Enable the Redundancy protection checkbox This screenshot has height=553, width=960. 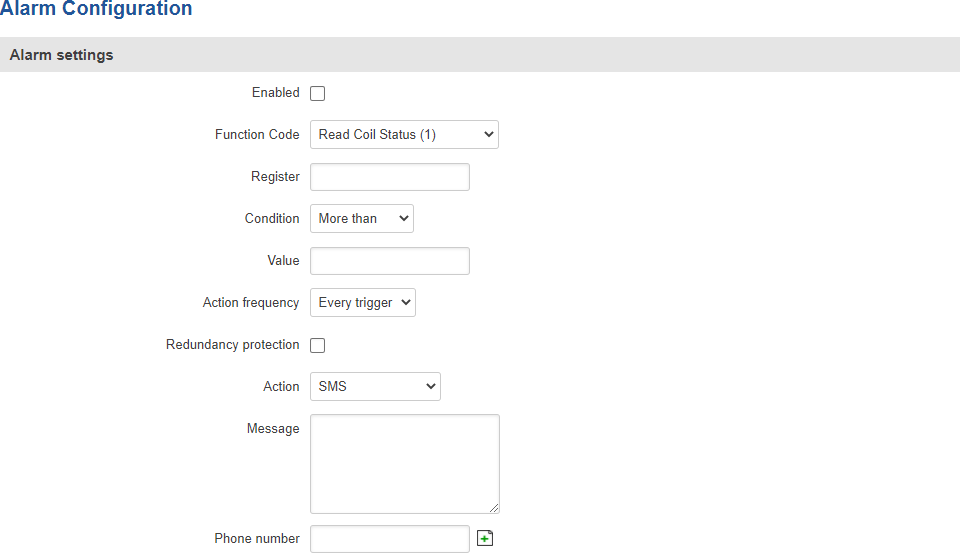point(317,345)
